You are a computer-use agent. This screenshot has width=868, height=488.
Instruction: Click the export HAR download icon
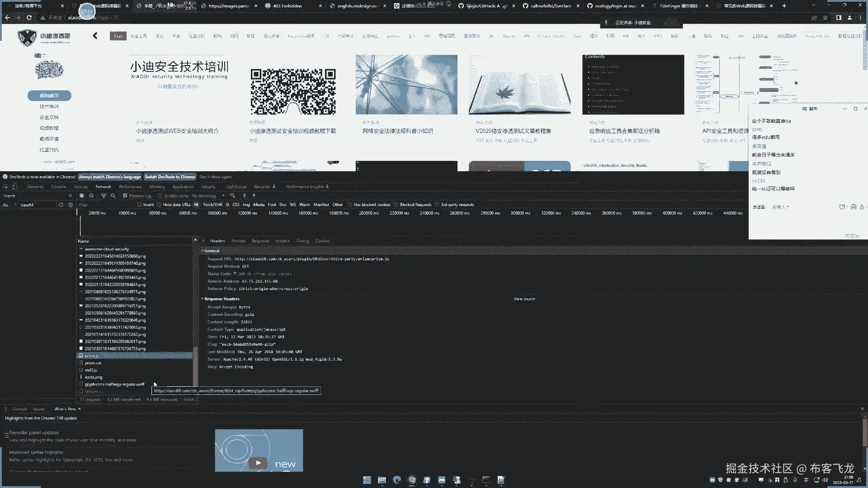point(254,196)
